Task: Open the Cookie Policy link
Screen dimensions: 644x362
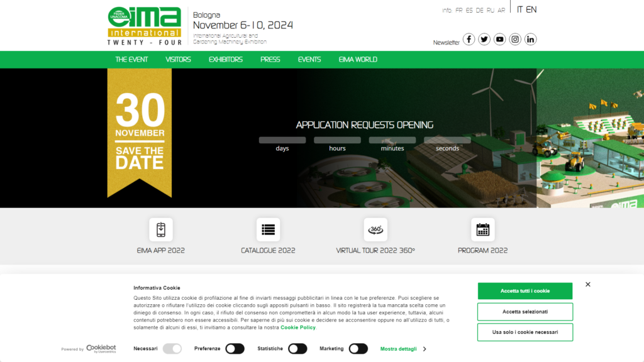Action: pyautogui.click(x=297, y=327)
